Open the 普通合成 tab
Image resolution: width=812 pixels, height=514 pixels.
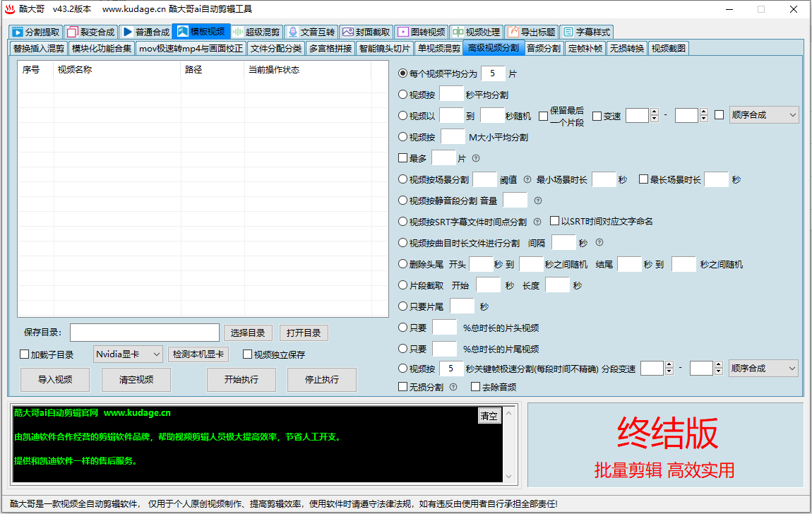146,32
